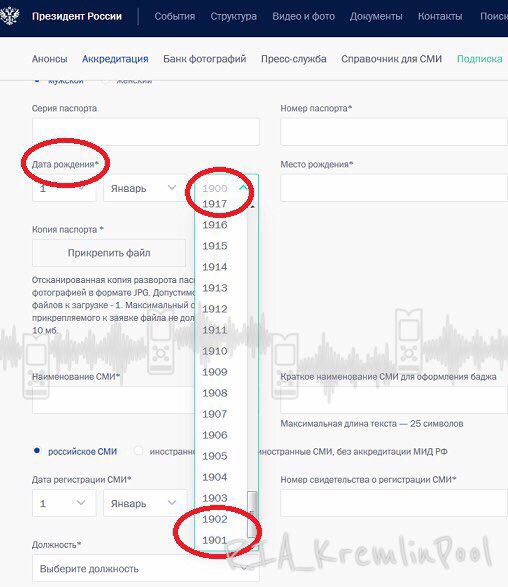
Task: Open СМИ registration day dropdown
Action: [64, 503]
